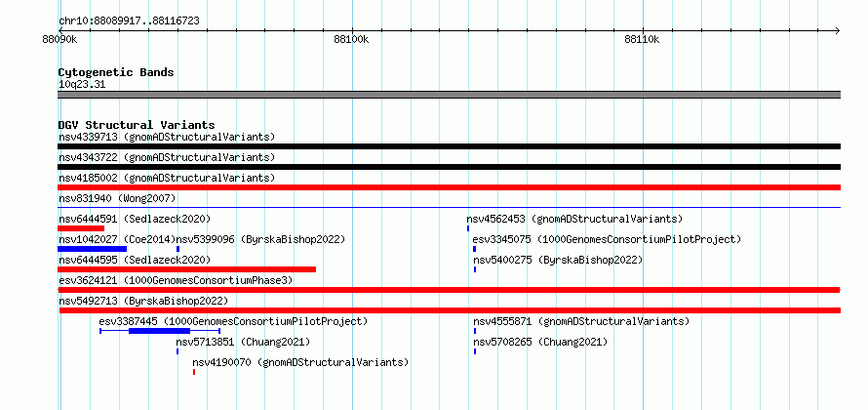The image size is (868, 410).
Task: Click the esv3345075 (1000GenomesConsortiumPilotProject) label
Action: pyautogui.click(x=607, y=239)
